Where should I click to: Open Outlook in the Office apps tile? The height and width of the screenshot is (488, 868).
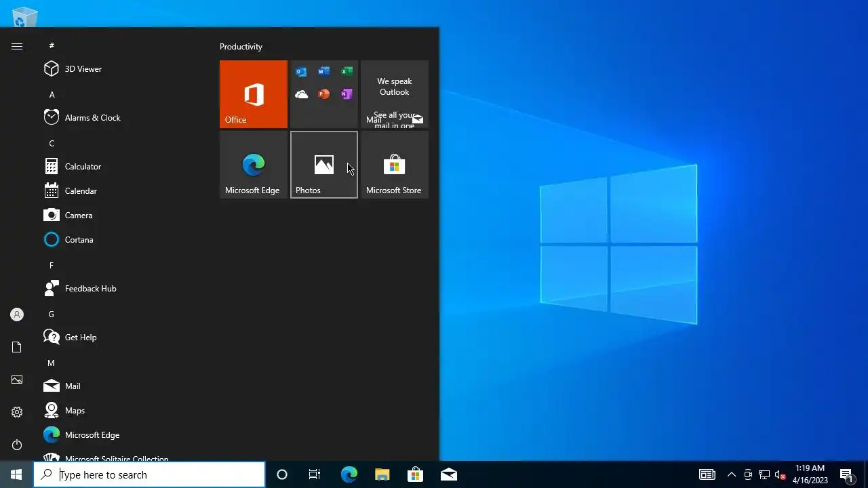point(301,72)
